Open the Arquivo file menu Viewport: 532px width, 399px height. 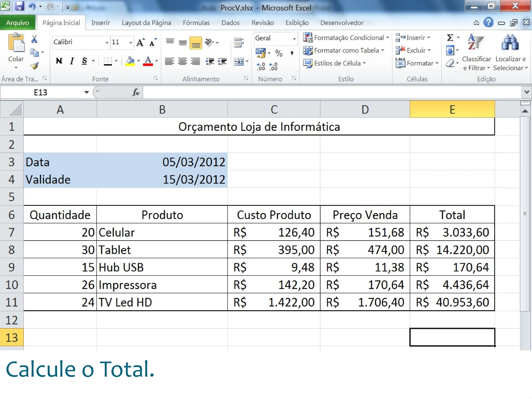point(18,23)
